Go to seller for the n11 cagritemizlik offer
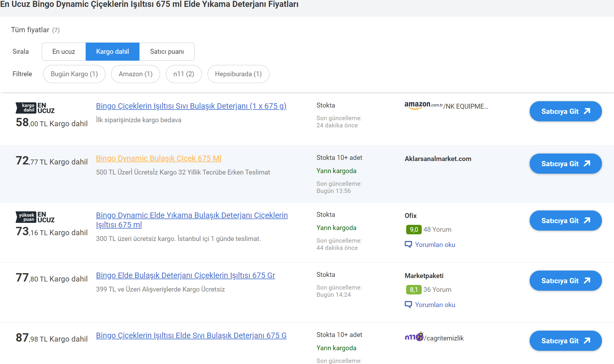This screenshot has height=364, width=614. tap(566, 341)
